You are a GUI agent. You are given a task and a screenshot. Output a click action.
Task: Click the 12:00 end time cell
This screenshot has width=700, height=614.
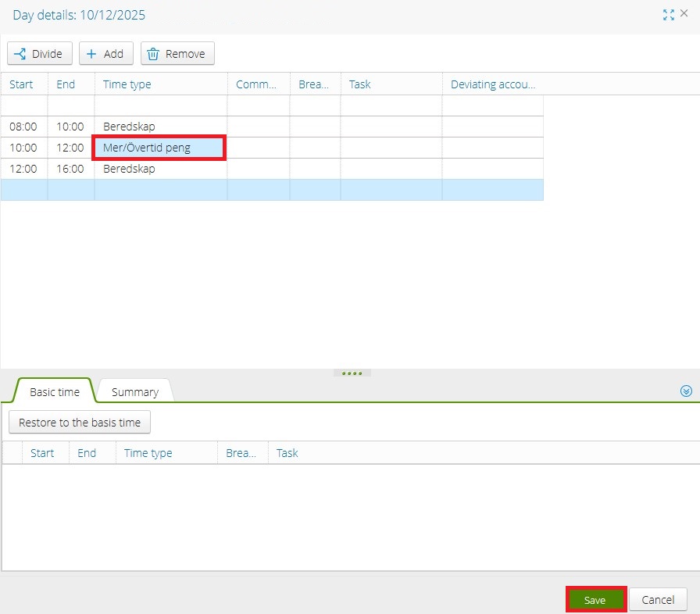tap(70, 148)
